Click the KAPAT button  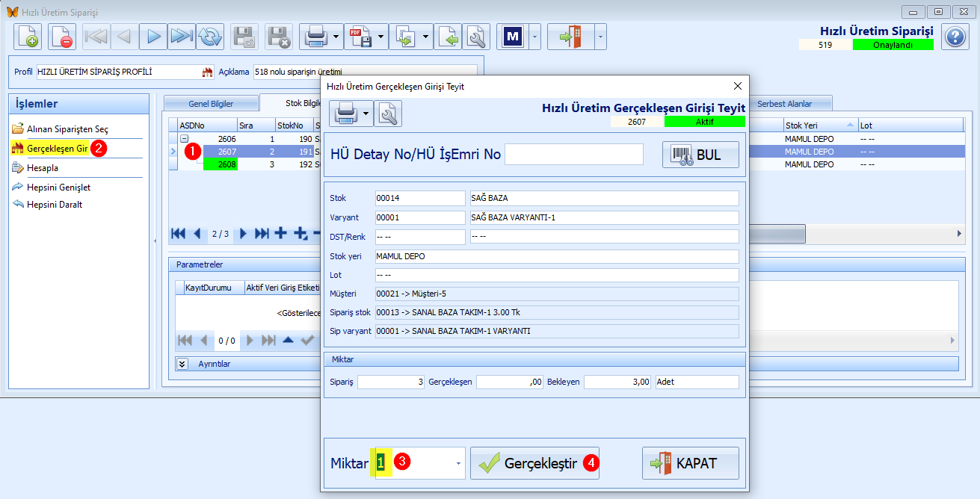(690, 463)
